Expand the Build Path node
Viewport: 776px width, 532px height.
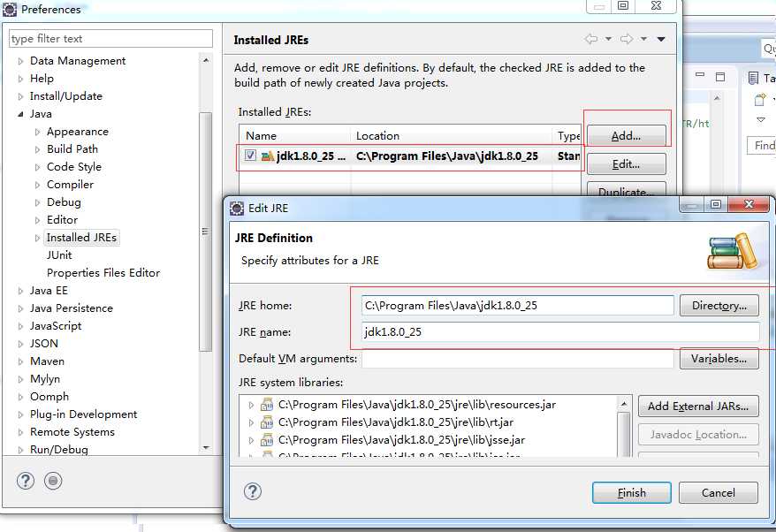pyautogui.click(x=37, y=149)
